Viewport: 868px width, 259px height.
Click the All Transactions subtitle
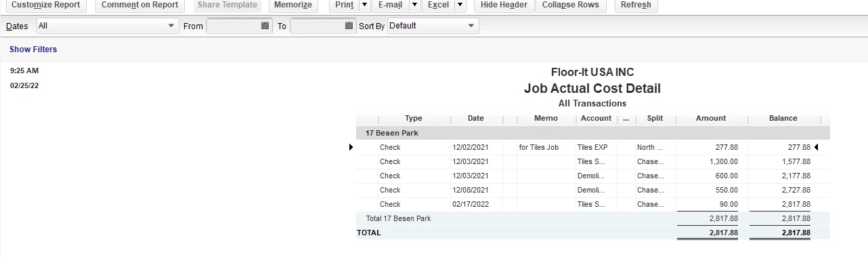(592, 103)
